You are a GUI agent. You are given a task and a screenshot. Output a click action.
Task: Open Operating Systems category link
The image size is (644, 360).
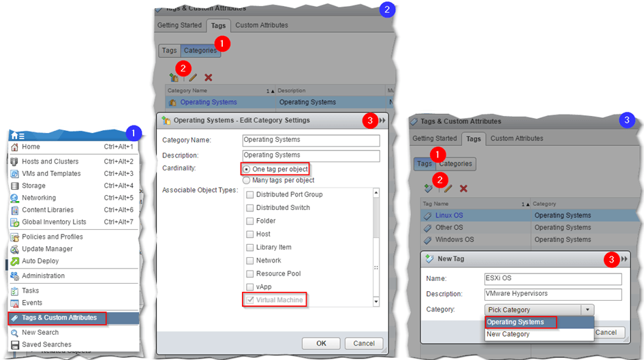pos(209,102)
